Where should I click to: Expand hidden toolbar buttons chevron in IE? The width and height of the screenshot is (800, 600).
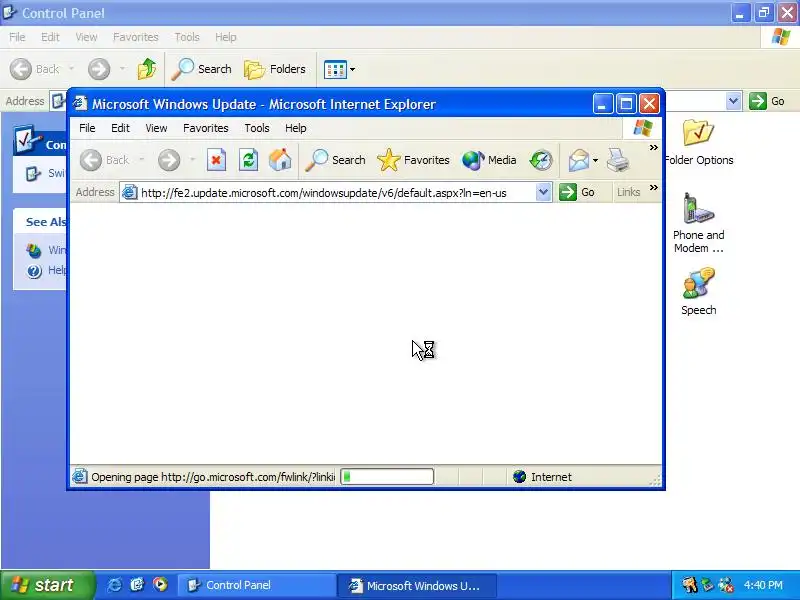pos(654,147)
